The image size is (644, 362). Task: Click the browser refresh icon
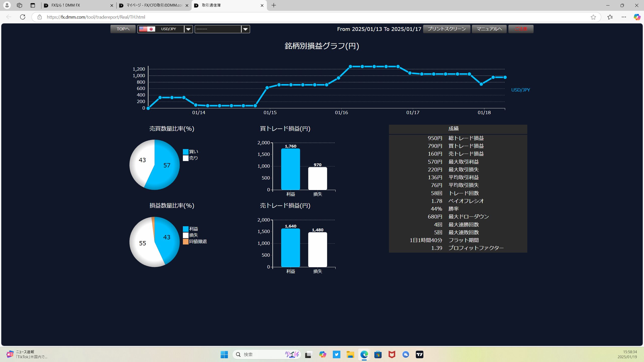23,17
